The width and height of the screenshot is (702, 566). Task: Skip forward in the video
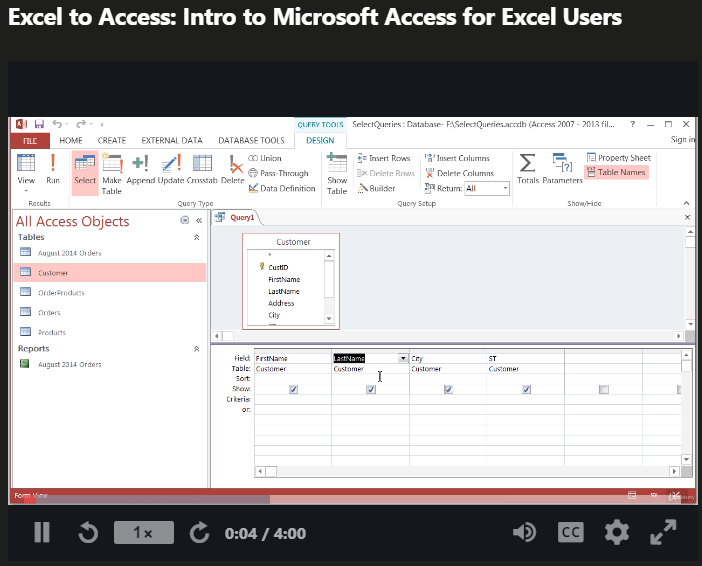click(199, 533)
